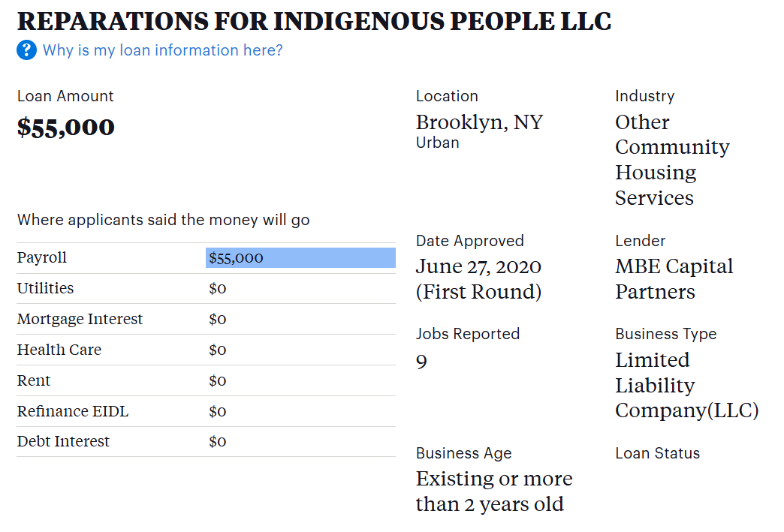Click the blue question mark help icon
The height and width of the screenshot is (532, 784).
[26, 50]
